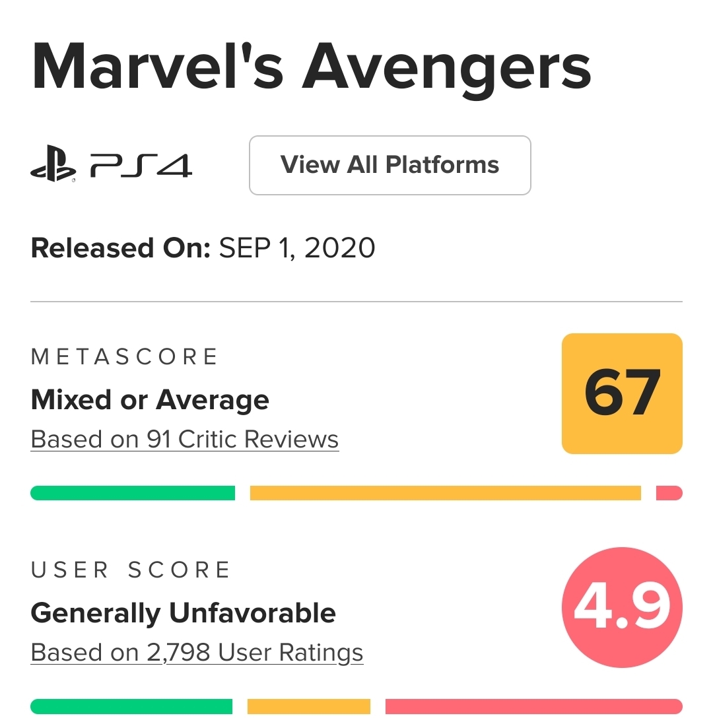
Task: Click the Released On label
Action: (119, 248)
